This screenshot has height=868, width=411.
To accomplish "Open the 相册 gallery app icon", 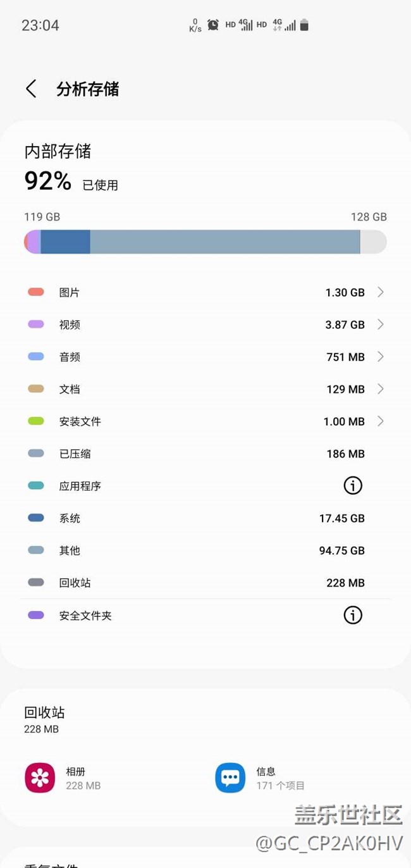I will coord(40,778).
